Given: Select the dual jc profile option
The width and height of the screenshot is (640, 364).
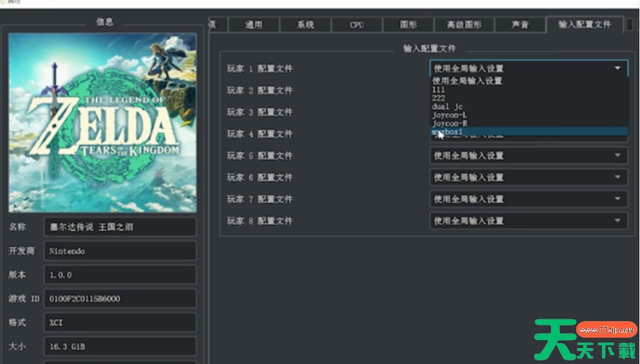Looking at the screenshot, I should pyautogui.click(x=530, y=107).
